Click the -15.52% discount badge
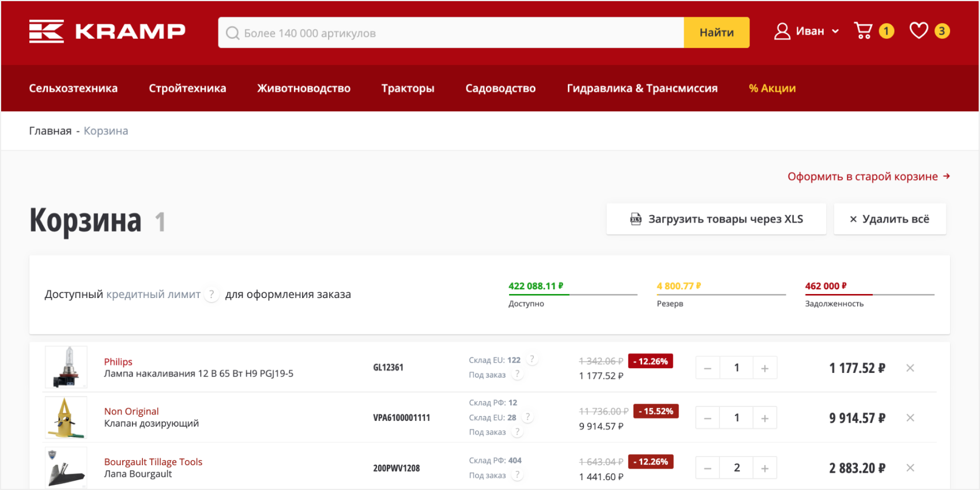Image resolution: width=980 pixels, height=490 pixels. click(x=656, y=411)
